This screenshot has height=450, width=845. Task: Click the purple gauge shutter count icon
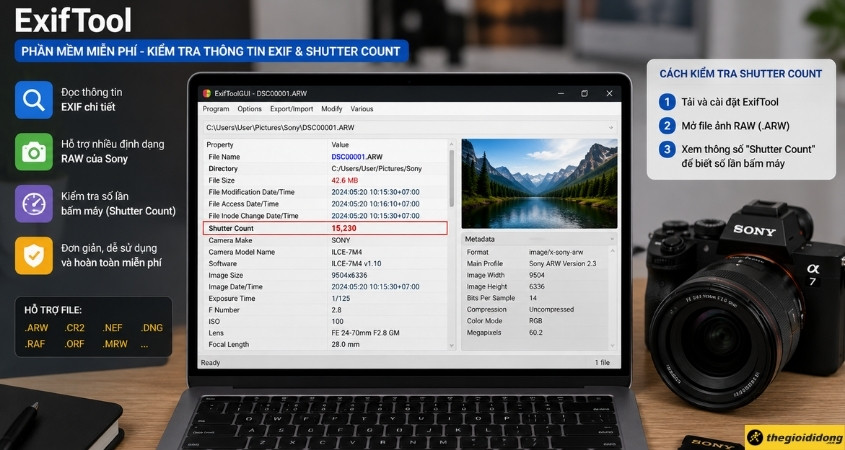pos(34,204)
